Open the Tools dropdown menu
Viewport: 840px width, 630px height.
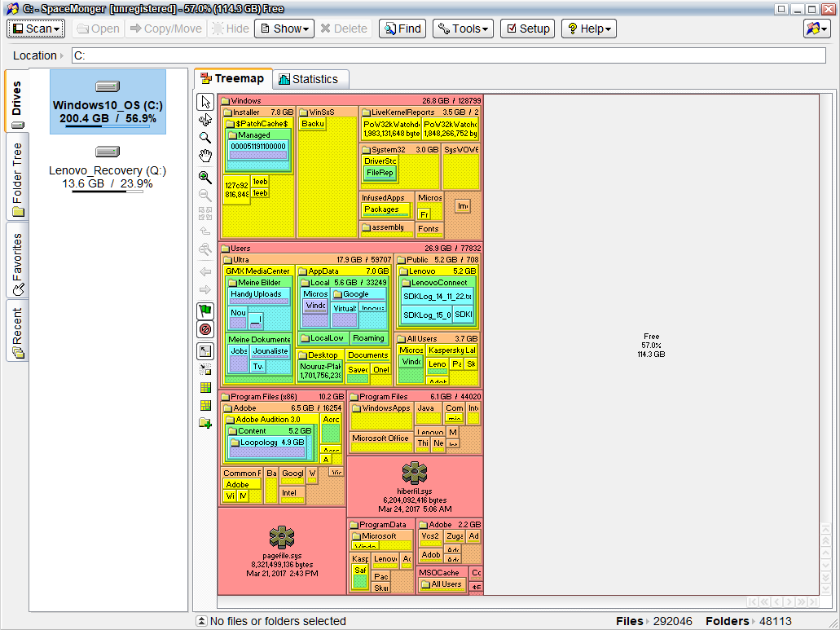tap(463, 29)
